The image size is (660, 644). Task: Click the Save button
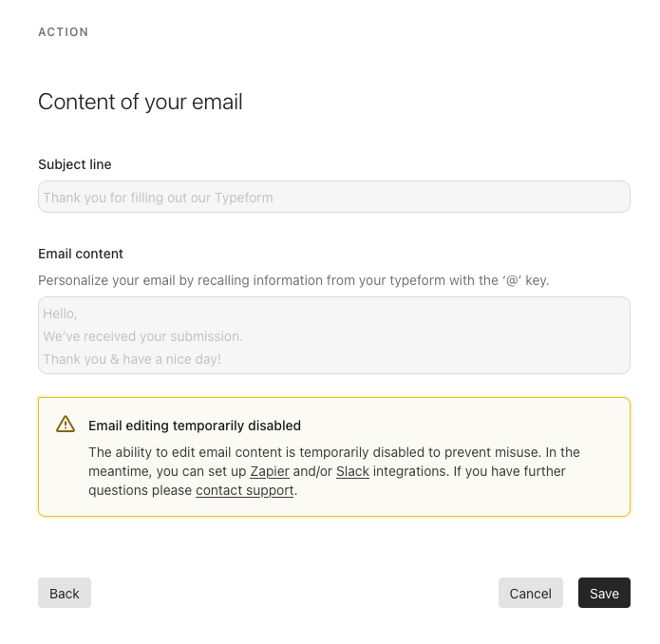click(x=604, y=593)
